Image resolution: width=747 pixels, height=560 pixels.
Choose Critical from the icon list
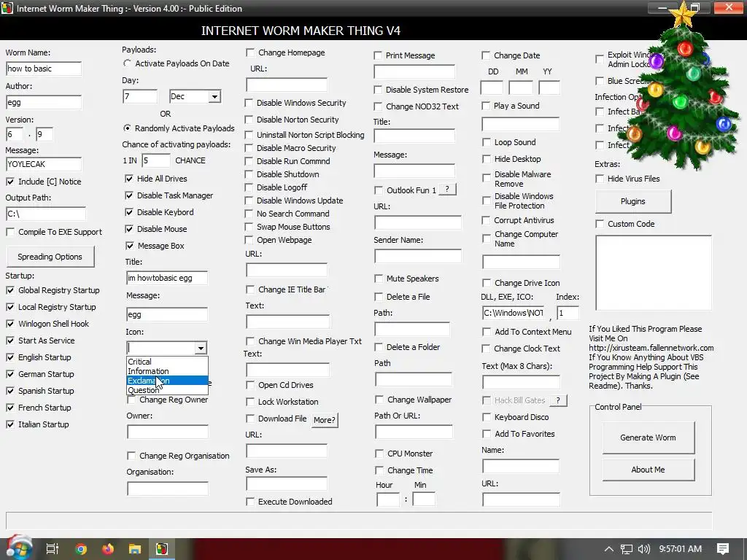click(x=167, y=362)
